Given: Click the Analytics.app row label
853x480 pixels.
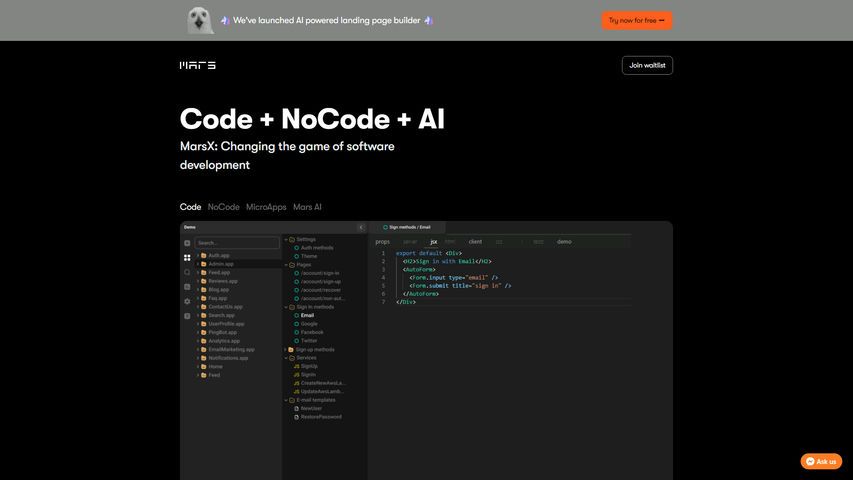Looking at the screenshot, I should [x=224, y=341].
